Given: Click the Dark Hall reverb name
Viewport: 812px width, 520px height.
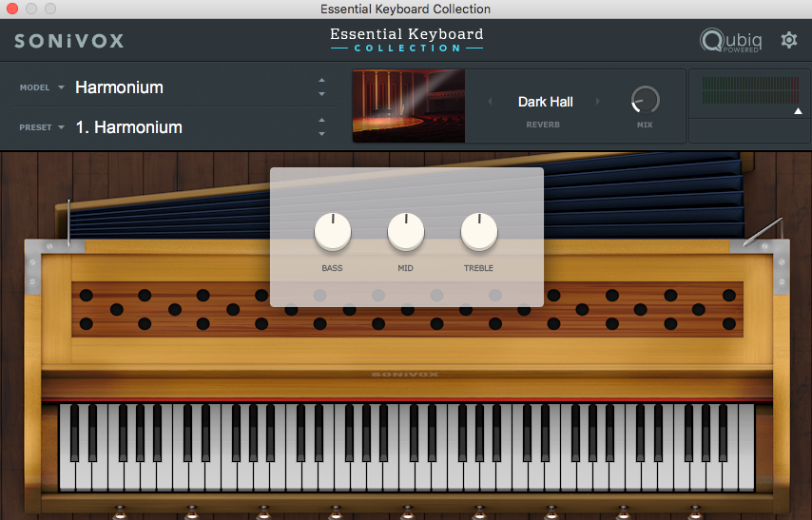Looking at the screenshot, I should click(x=545, y=102).
